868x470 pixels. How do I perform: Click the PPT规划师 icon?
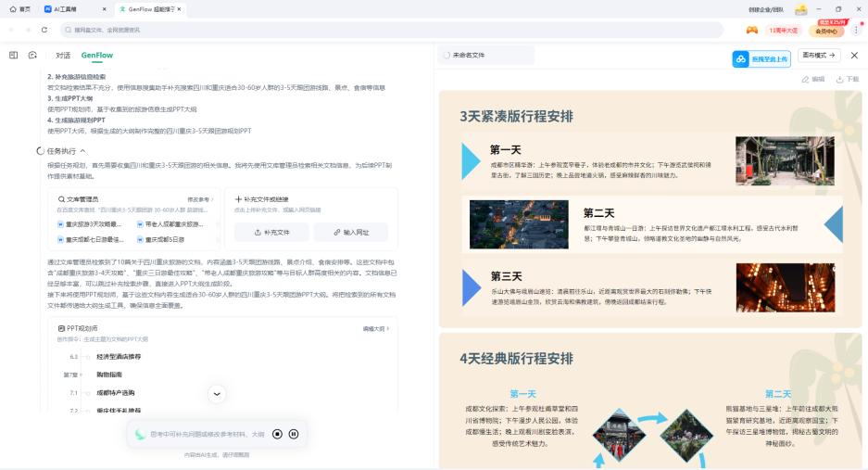(61, 329)
